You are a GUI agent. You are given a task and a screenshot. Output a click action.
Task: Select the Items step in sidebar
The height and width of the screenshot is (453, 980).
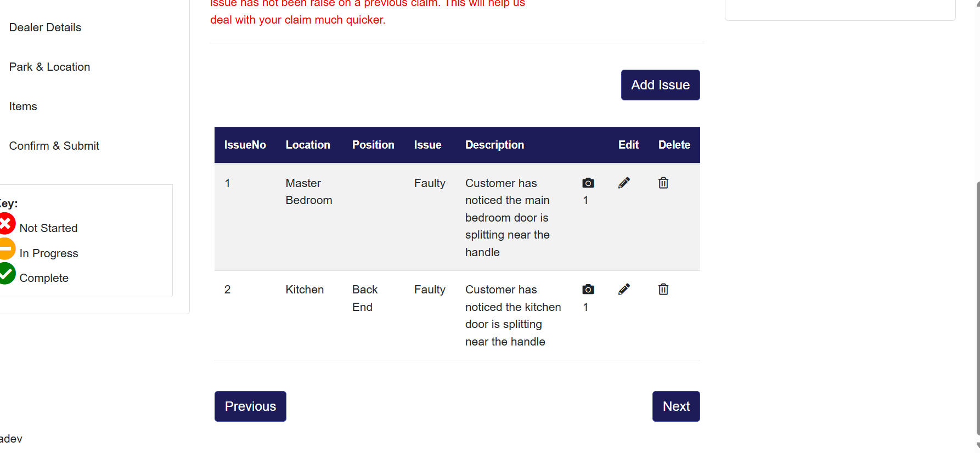tap(23, 106)
